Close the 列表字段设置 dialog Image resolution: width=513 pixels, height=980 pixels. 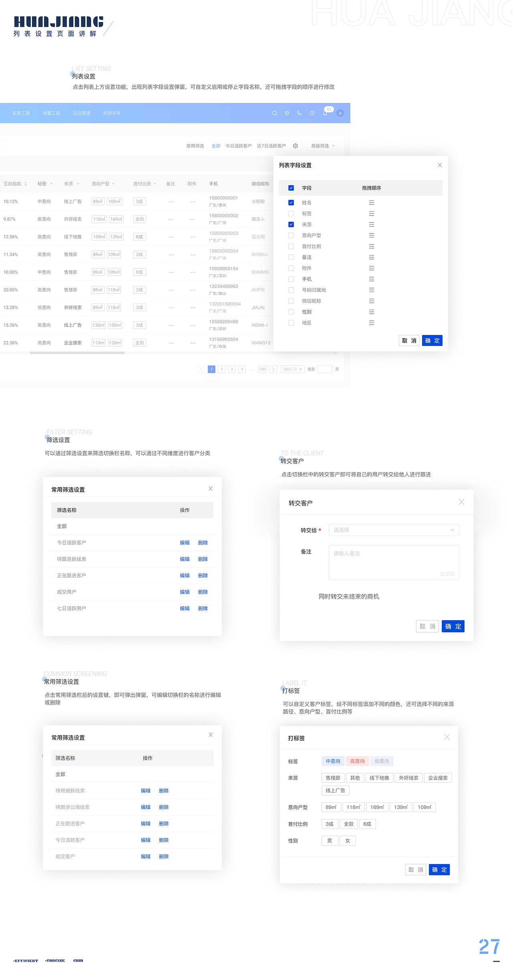[x=440, y=165]
